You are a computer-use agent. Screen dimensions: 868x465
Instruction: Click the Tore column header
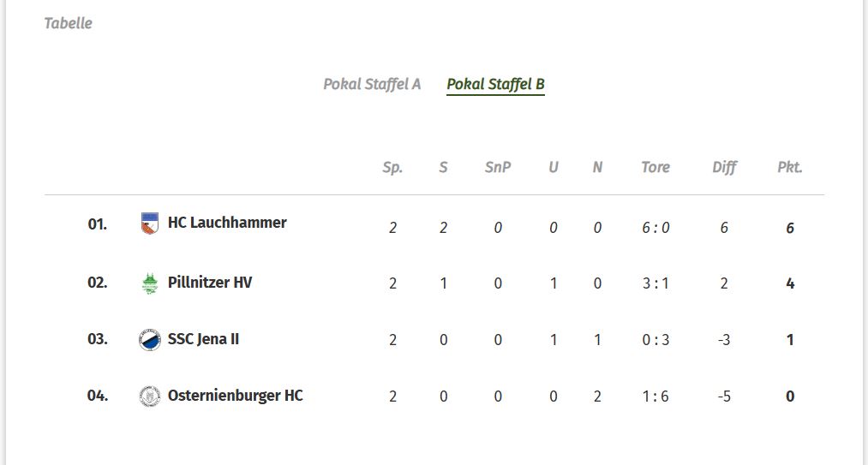pos(655,168)
